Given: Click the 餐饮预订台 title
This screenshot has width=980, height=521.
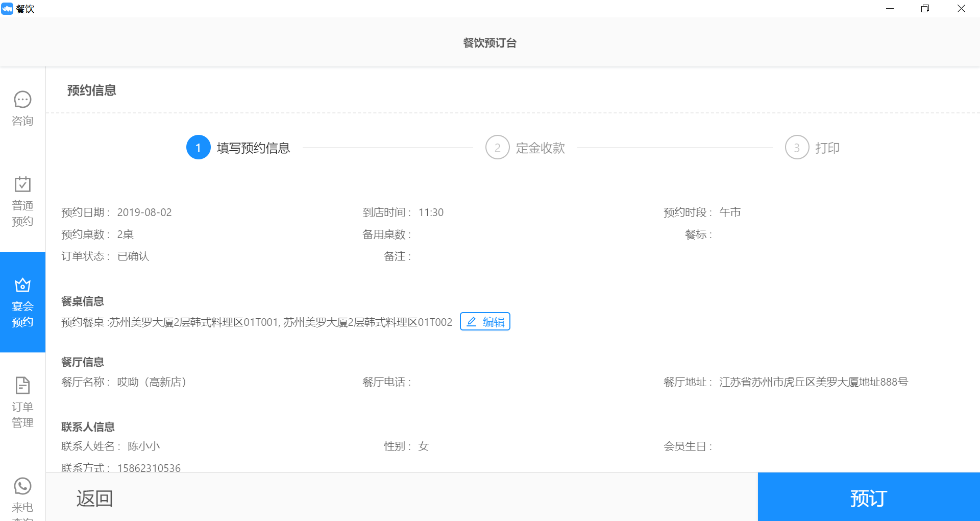Looking at the screenshot, I should [x=490, y=43].
